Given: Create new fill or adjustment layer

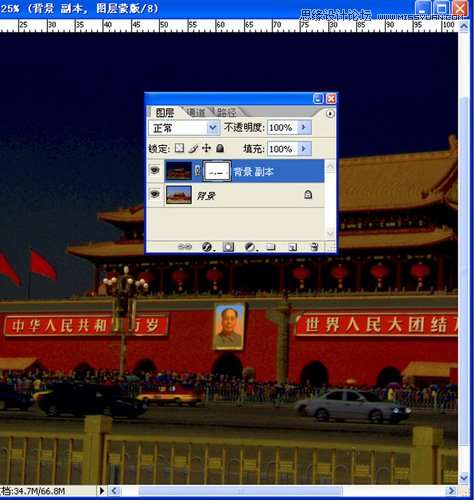Looking at the screenshot, I should (x=250, y=247).
